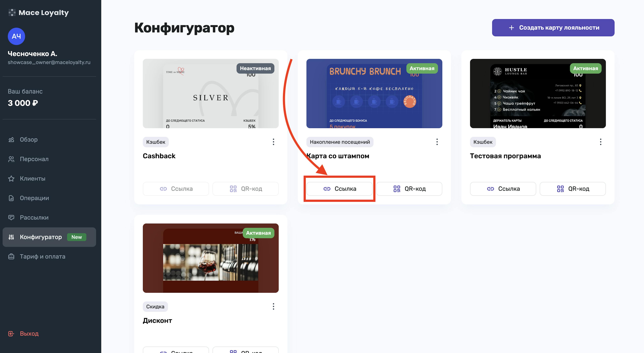The height and width of the screenshot is (353, 644).
Task: Click QR-код button under Карта со штампом
Action: click(x=409, y=189)
